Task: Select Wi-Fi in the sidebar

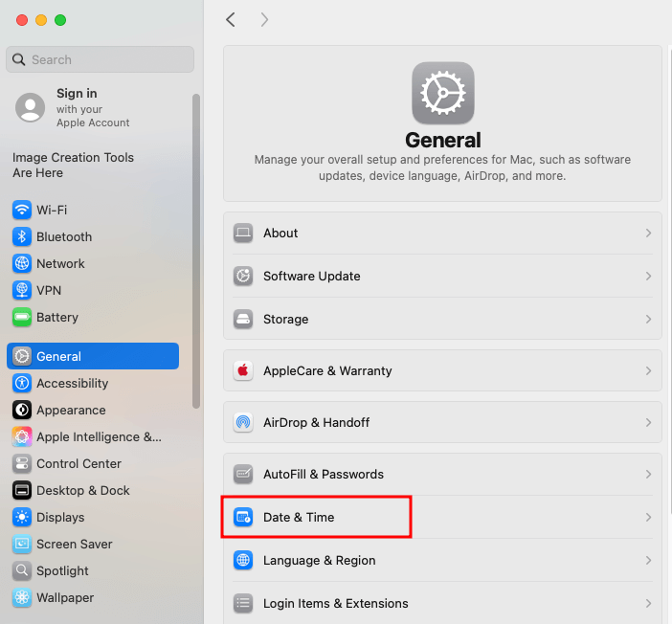Action: [x=52, y=210]
